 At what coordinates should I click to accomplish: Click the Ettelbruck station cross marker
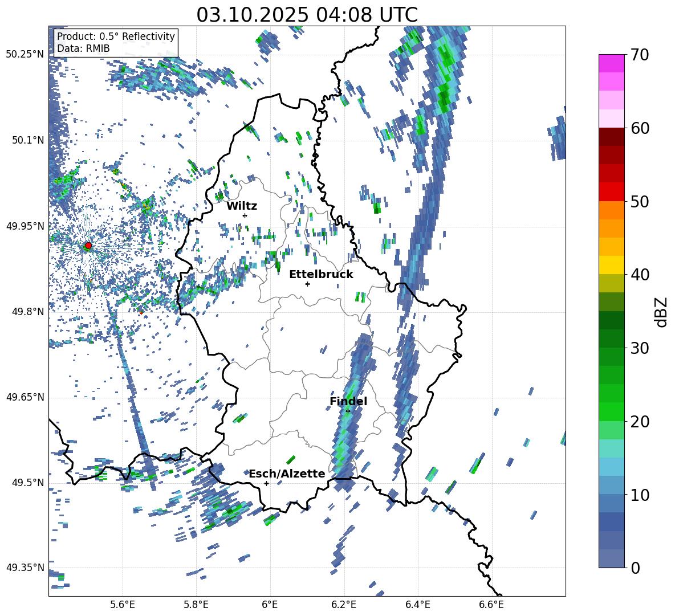click(x=307, y=284)
